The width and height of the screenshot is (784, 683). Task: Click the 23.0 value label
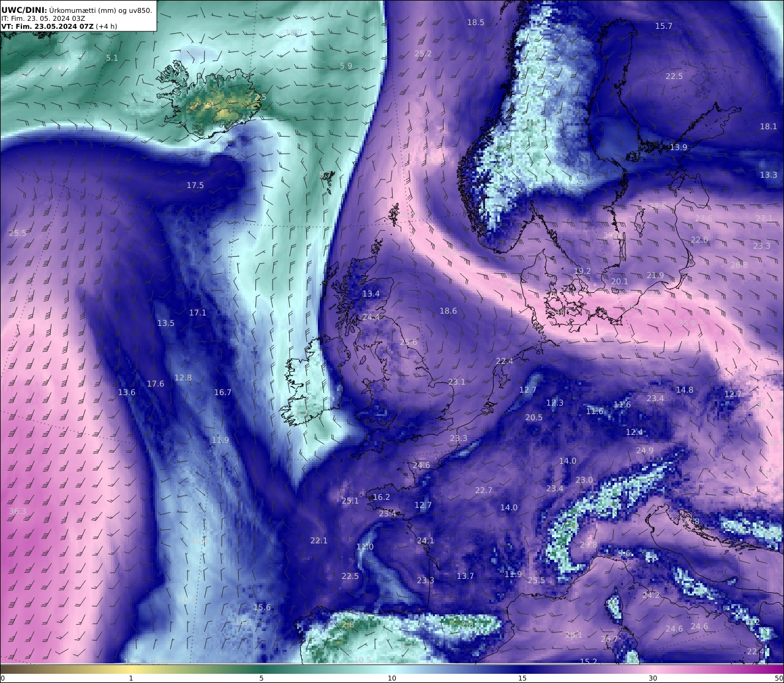pos(584,480)
